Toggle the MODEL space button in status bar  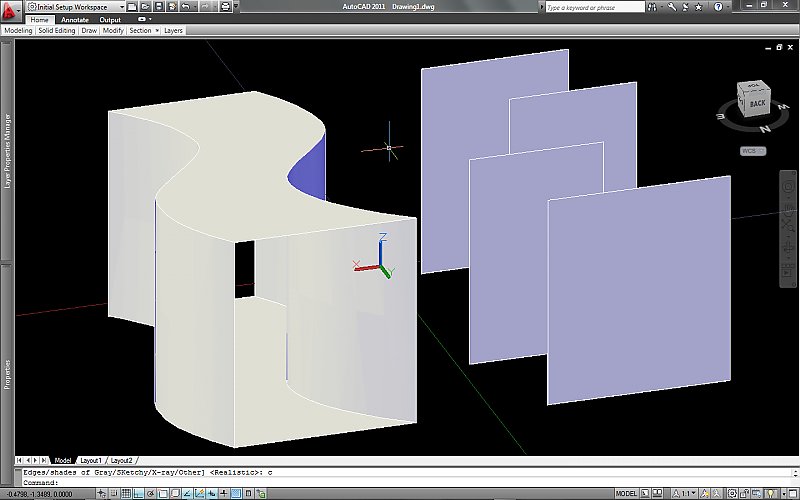[626, 493]
